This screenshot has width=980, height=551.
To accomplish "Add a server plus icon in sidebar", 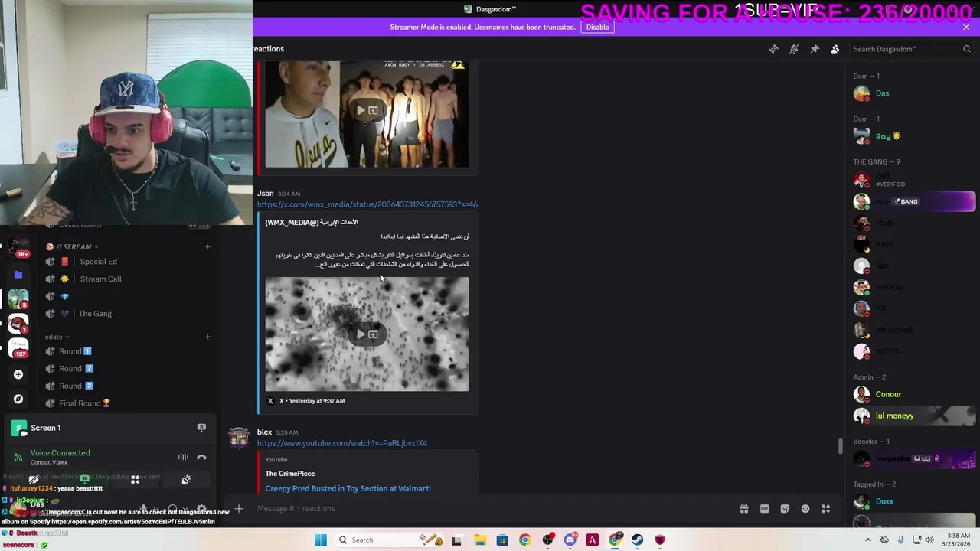I will point(18,374).
